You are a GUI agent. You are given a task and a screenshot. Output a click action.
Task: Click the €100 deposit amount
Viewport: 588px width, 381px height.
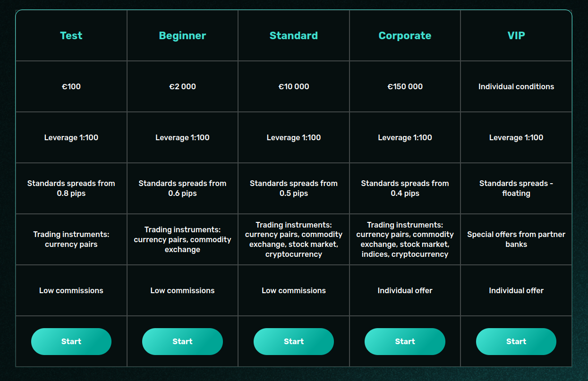tap(71, 86)
